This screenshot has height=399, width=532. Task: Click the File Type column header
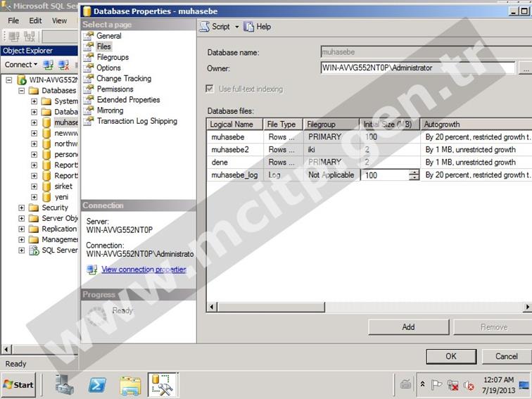click(x=283, y=124)
